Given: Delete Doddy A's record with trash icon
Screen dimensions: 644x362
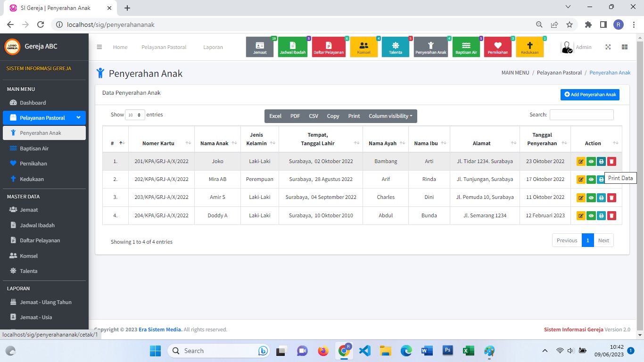Looking at the screenshot, I should point(611,216).
